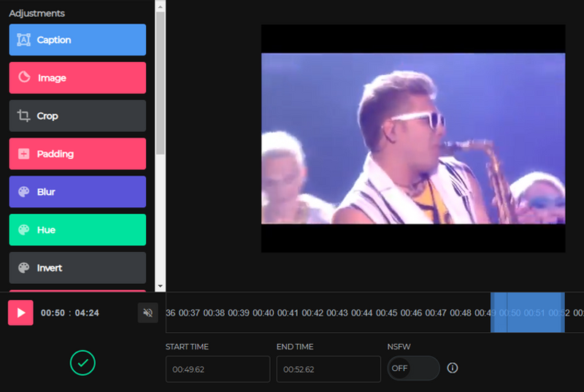Confirm with the green checkmark button
584x392 pixels.
[82, 363]
